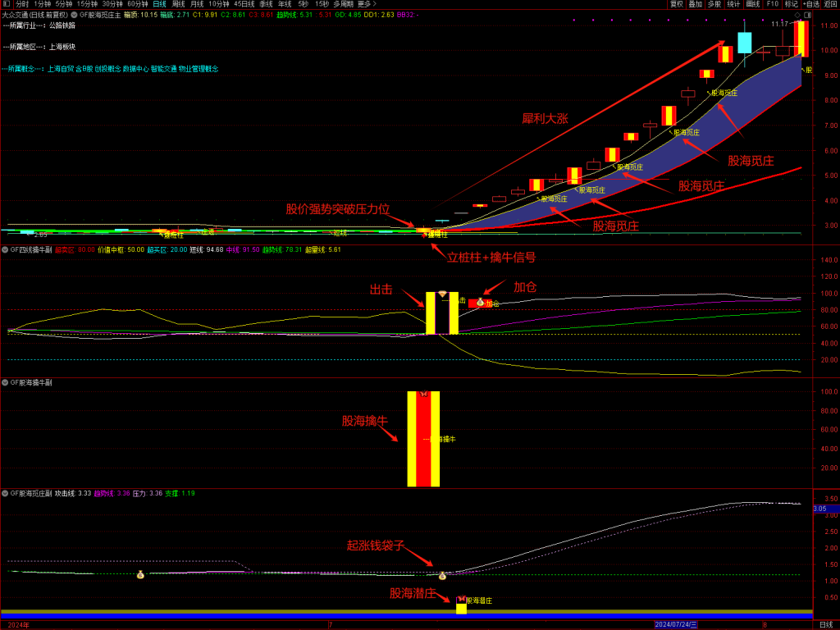Viewport: 840px width, 630px height.
Task: Click the 起涨钱袋子 money bag marker
Action: [x=442, y=576]
